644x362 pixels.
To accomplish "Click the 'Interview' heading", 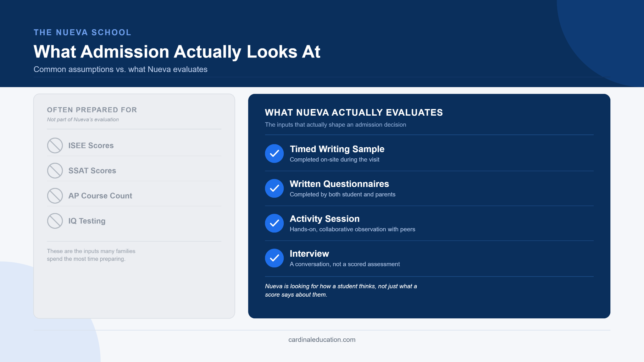I will pos(309,254).
